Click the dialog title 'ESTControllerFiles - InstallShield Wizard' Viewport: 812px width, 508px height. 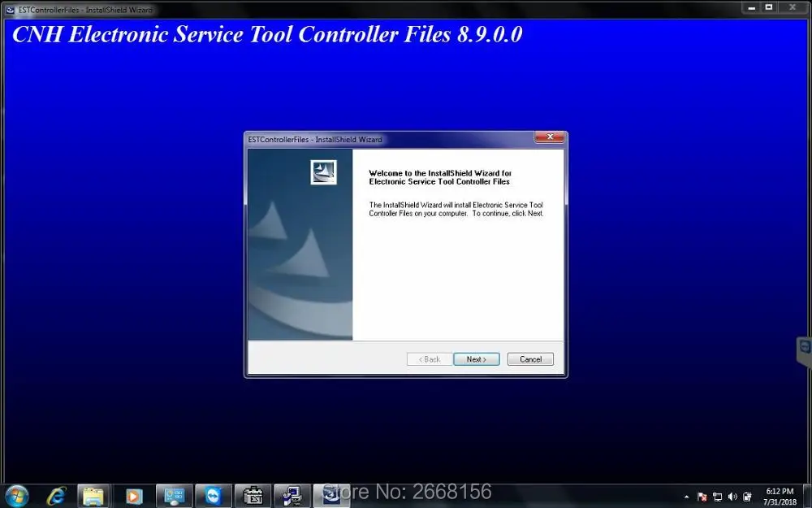coord(315,140)
